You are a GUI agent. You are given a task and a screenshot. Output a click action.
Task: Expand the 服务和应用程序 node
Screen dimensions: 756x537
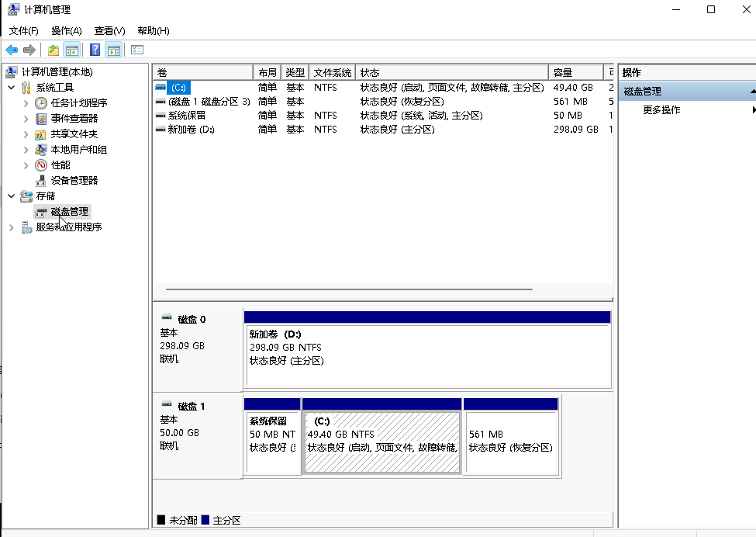(12, 227)
